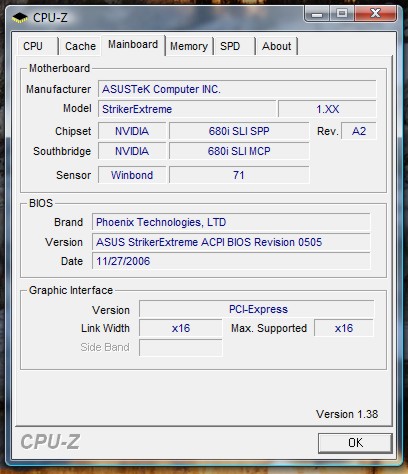
Task: Click the Southbridge vendor NVIDIA field
Action: (132, 151)
